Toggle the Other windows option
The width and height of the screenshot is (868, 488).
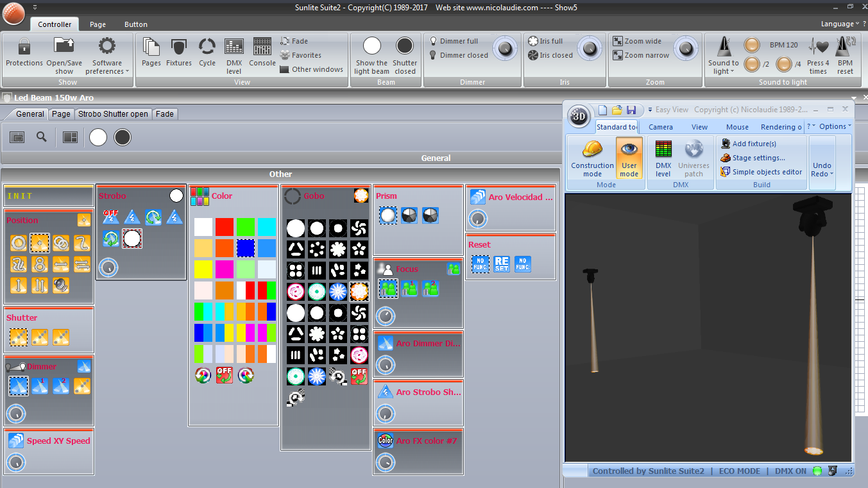(x=312, y=69)
